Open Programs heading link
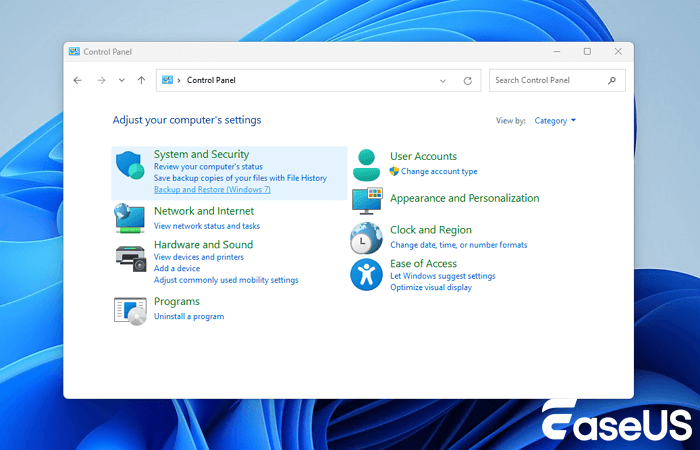The image size is (700, 450). (x=177, y=302)
